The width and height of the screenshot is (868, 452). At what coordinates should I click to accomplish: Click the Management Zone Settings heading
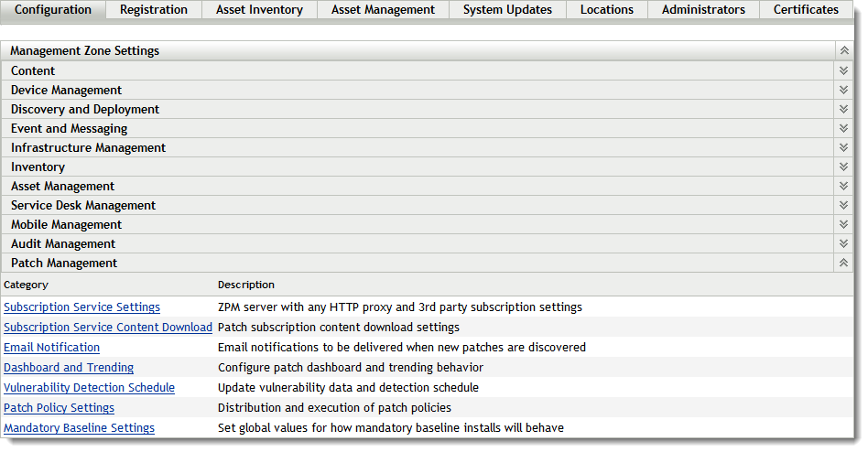click(85, 51)
